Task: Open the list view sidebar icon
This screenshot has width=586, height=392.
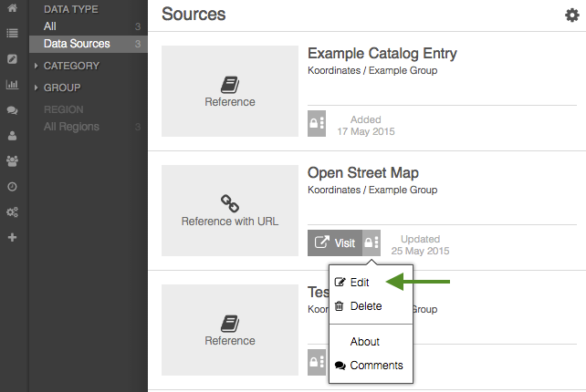Action: pyautogui.click(x=13, y=34)
